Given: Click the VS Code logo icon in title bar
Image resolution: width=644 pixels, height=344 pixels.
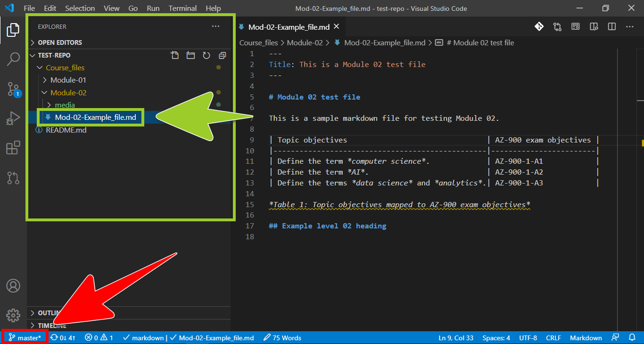Looking at the screenshot, I should 9,8.
